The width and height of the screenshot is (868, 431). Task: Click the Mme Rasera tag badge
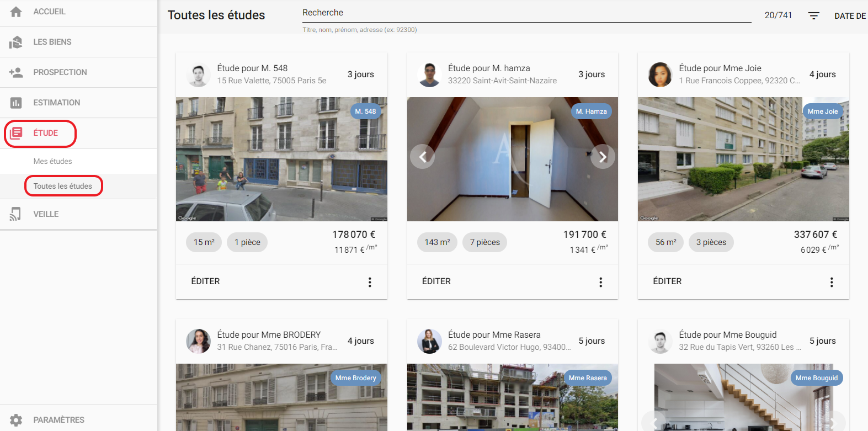click(588, 378)
